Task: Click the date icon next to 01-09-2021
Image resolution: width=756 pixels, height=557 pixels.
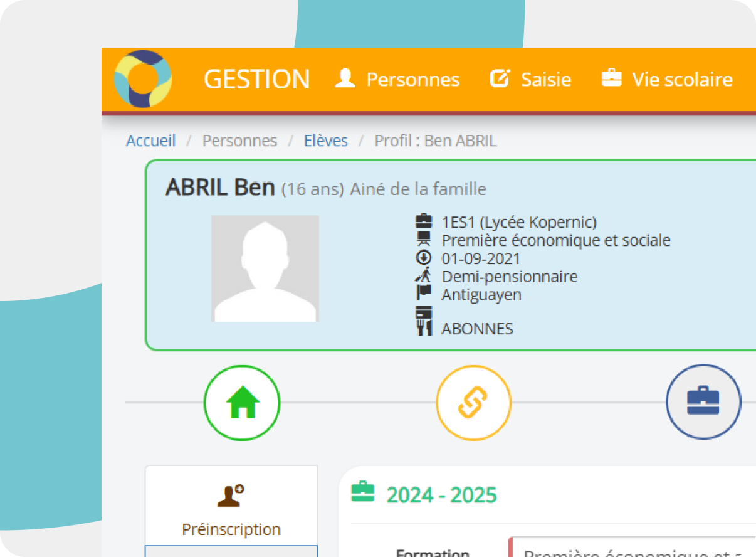Action: click(424, 258)
